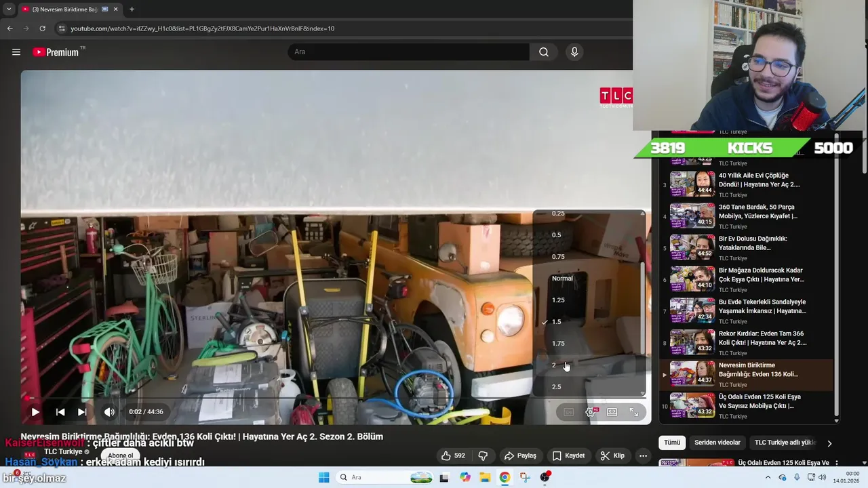Screen dimensions: 868x488
Task: Skip to the previous video
Action: 60,411
